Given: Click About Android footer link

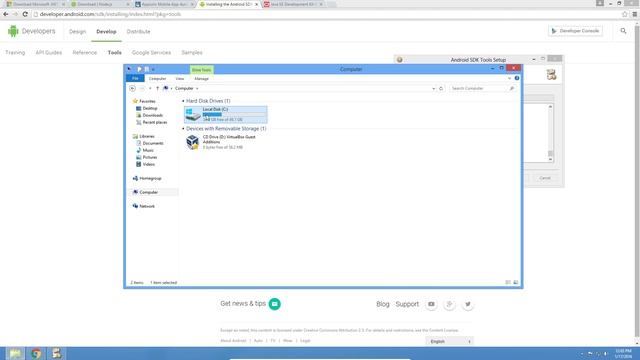Looking at the screenshot, I should [x=233, y=340].
